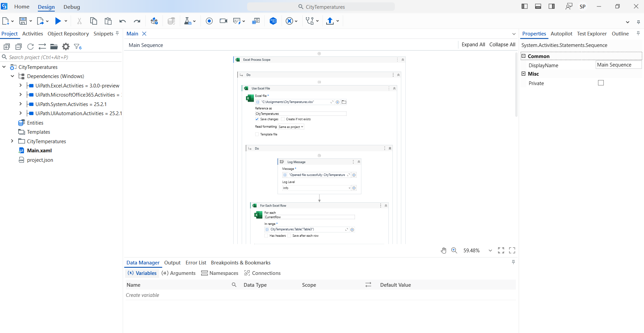Collapse the Common properties section
Image resolution: width=644 pixels, height=333 pixels.
523,56
